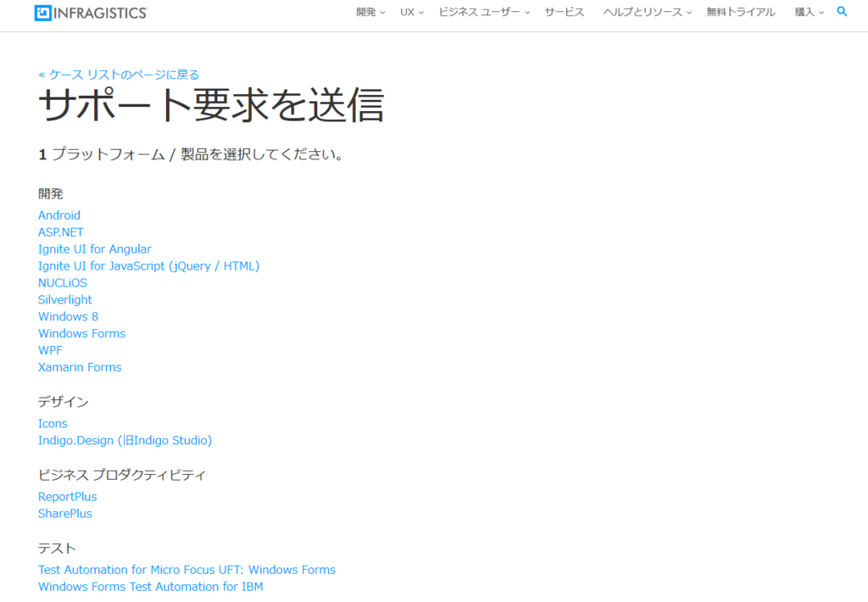This screenshot has width=868, height=602.
Task: Expand the ビジネス ユーザー menu
Action: (484, 12)
